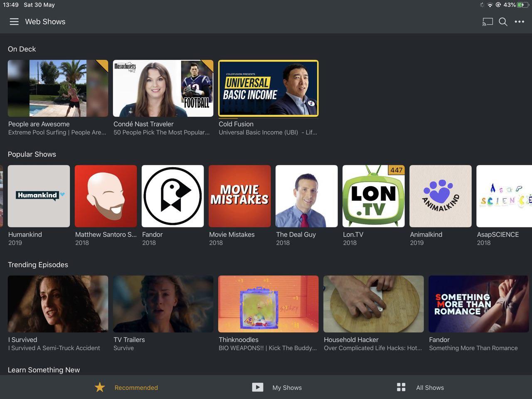Open the Humankind show poster
Screen dimensions: 532x399
point(39,196)
